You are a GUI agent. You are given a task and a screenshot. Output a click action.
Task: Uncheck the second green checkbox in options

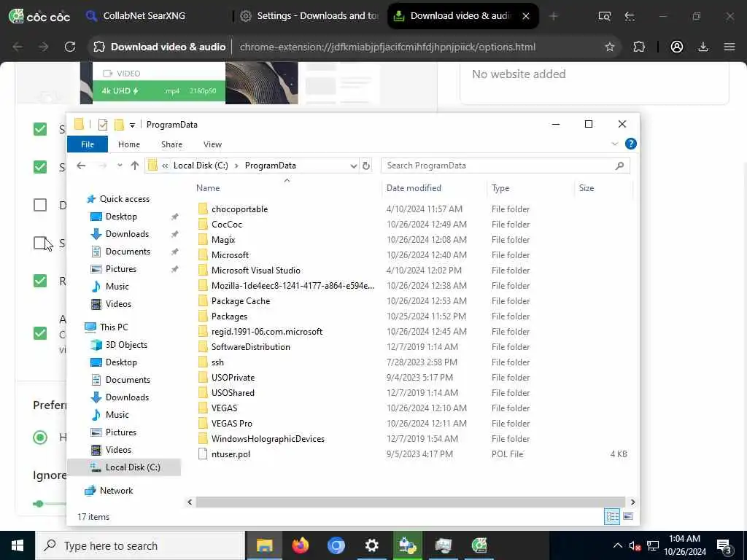tap(40, 167)
